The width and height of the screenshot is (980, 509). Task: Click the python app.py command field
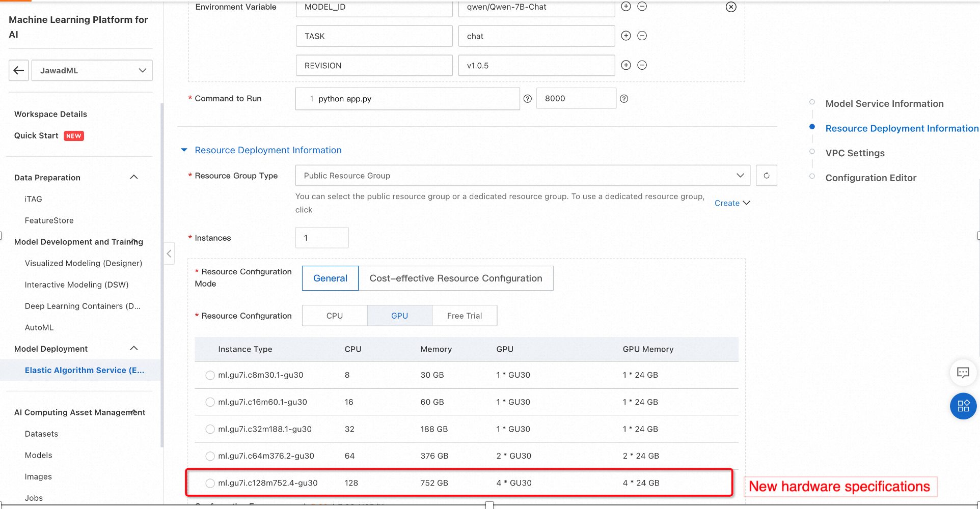407,99
